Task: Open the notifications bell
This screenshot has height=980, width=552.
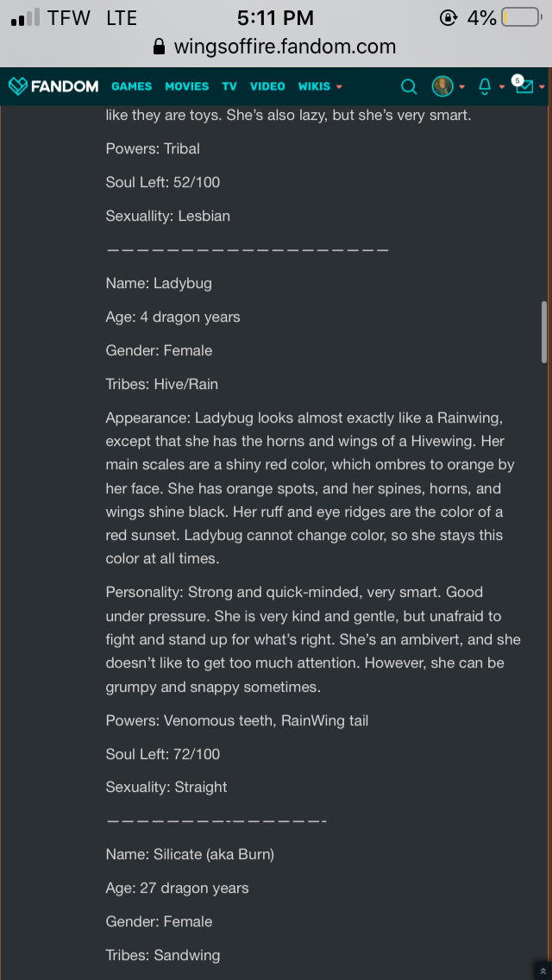Action: (484, 86)
